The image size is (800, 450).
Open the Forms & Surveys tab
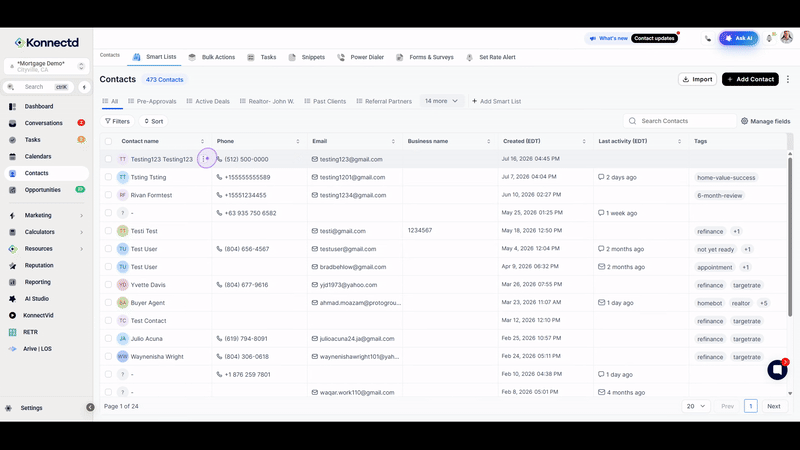(425, 57)
